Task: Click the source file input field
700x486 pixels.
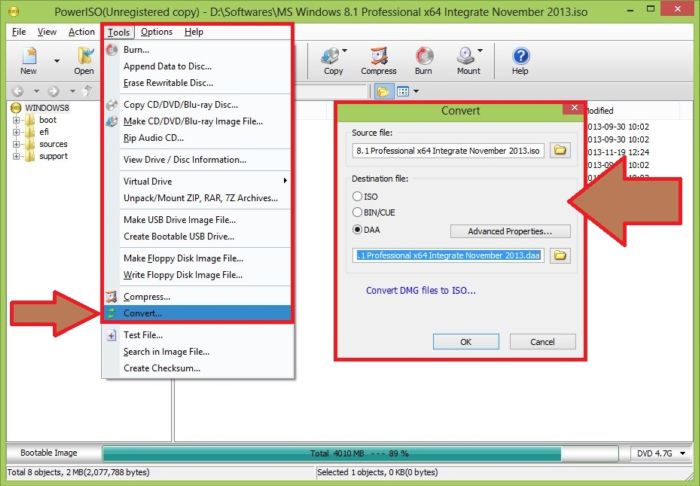Action: [448, 151]
